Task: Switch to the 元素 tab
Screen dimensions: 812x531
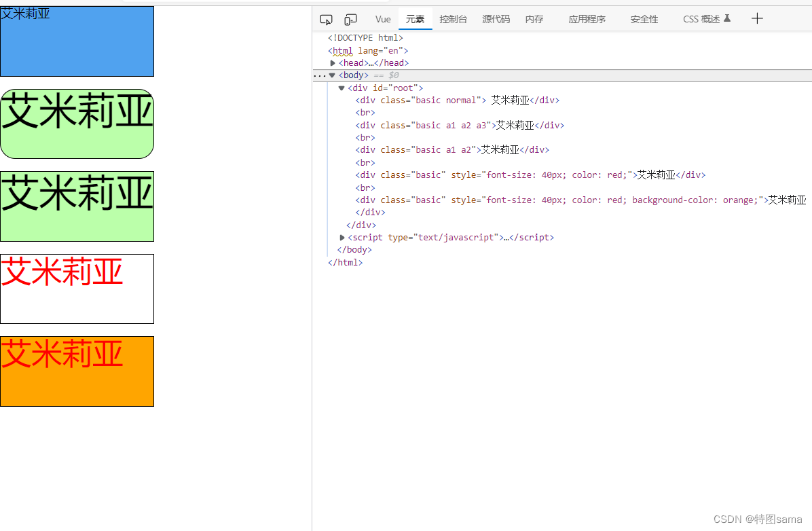Action: 416,19
